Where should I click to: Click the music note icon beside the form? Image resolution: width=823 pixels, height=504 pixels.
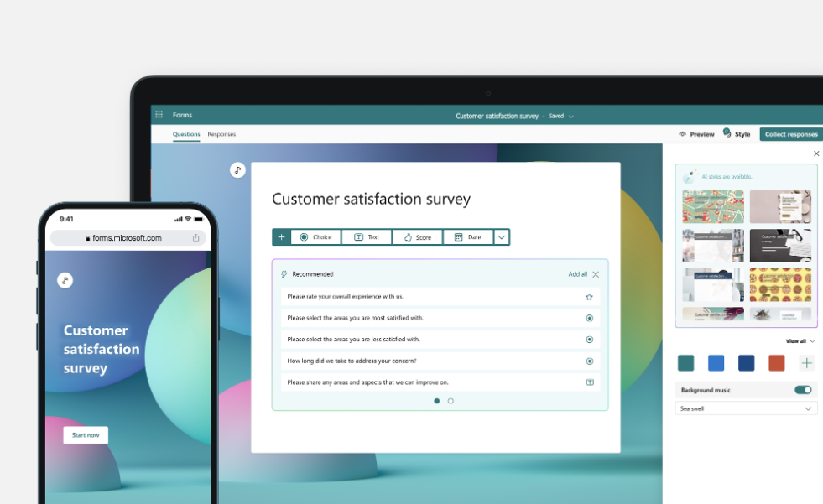[237, 170]
